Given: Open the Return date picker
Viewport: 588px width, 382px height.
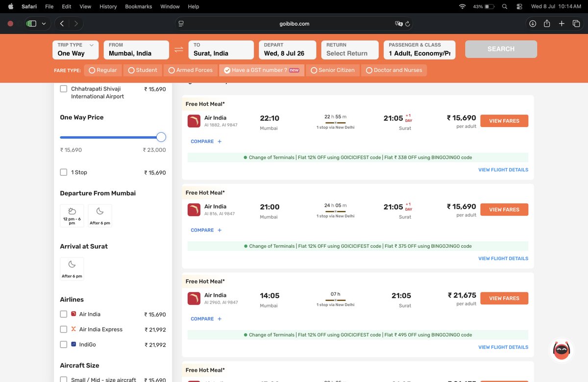Looking at the screenshot, I should coord(350,49).
